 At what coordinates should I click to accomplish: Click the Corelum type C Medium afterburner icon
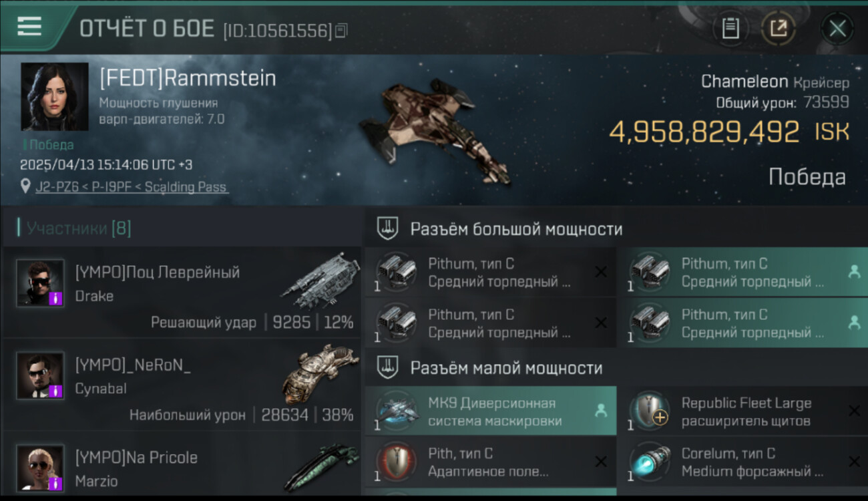coord(650,462)
